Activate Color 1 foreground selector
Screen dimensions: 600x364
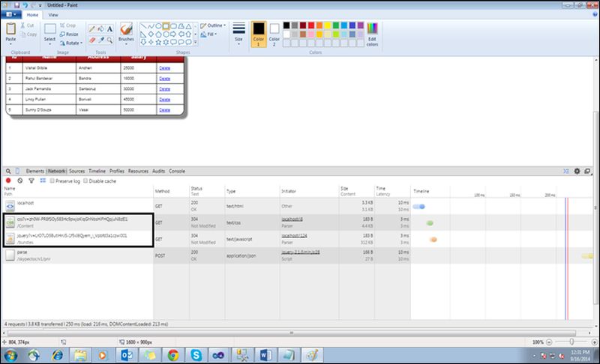coord(258,34)
